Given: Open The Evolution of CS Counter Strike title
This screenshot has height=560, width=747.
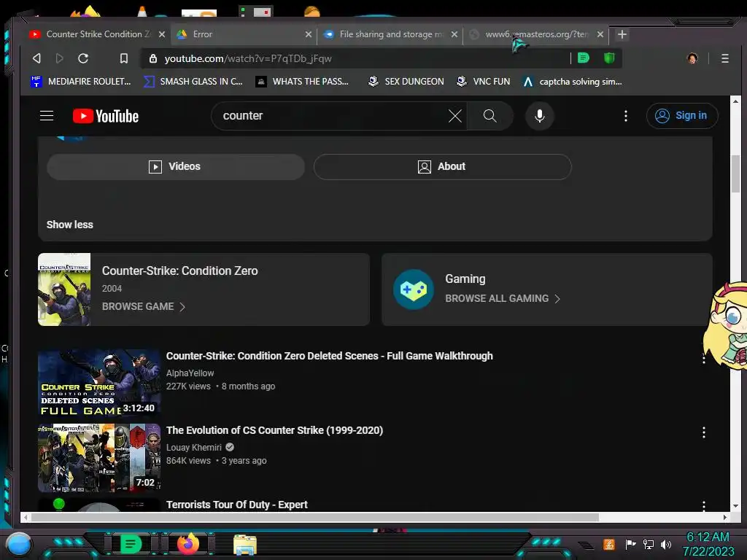Looking at the screenshot, I should [274, 430].
